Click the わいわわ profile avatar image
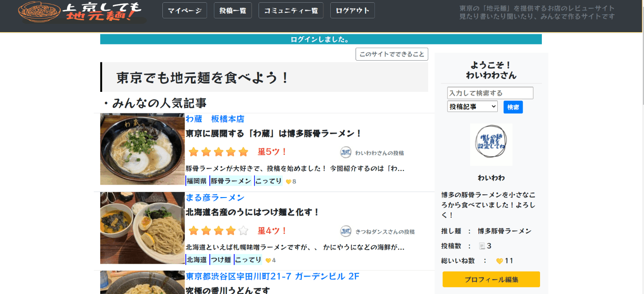This screenshot has width=644, height=294. coord(491,145)
